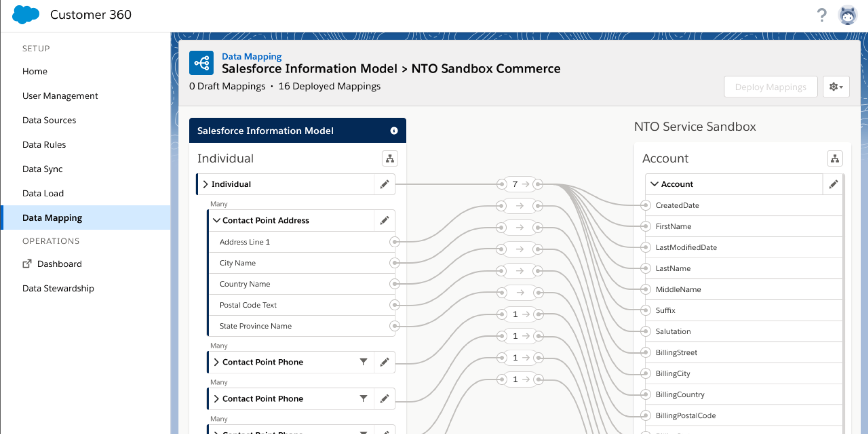Select the BillingStreet field
This screenshot has height=434, width=868.
(x=744, y=352)
